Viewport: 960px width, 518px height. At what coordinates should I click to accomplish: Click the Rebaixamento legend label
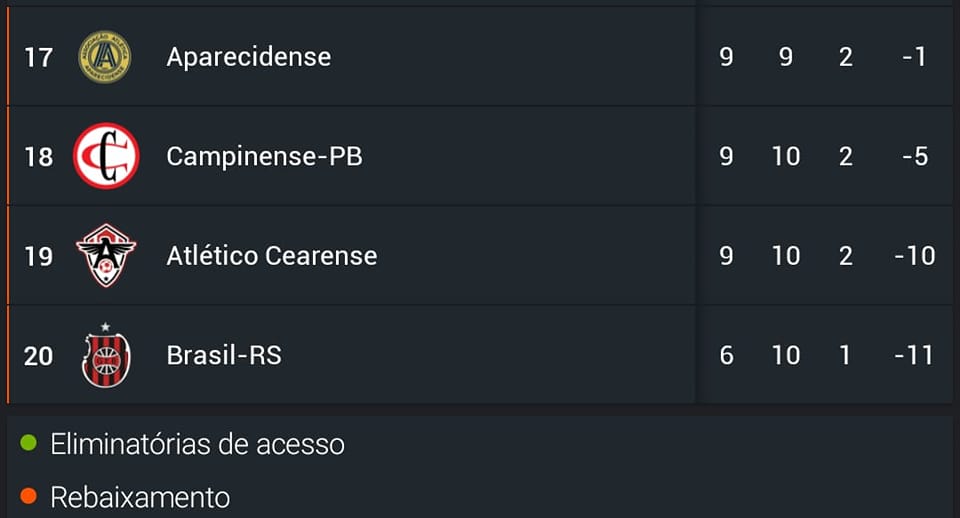point(140,497)
